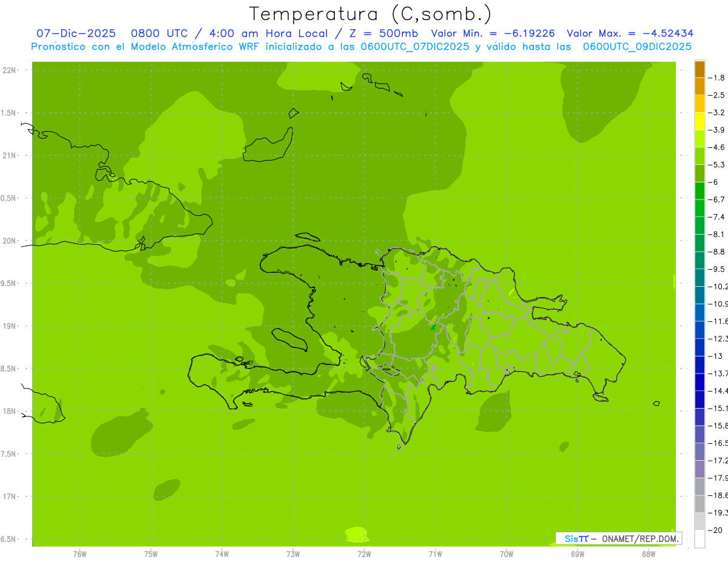Click the gray swatch between -18.6 and -19.3
The width and height of the screenshot is (728, 562).
click(699, 504)
